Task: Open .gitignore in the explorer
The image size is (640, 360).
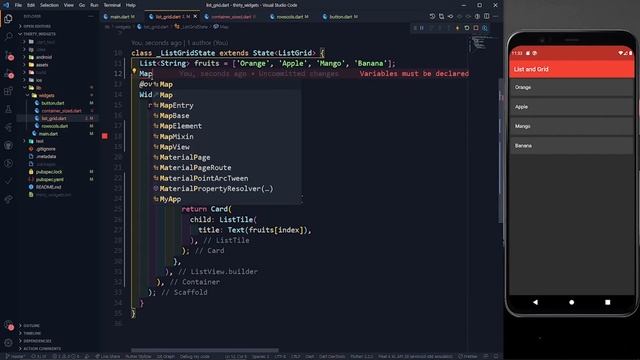Action: (45, 149)
